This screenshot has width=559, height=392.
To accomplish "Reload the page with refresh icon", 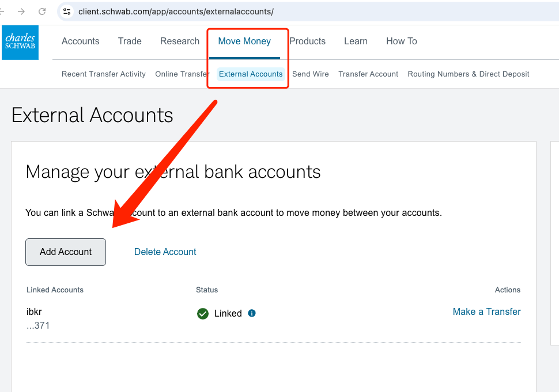I will pyautogui.click(x=42, y=12).
